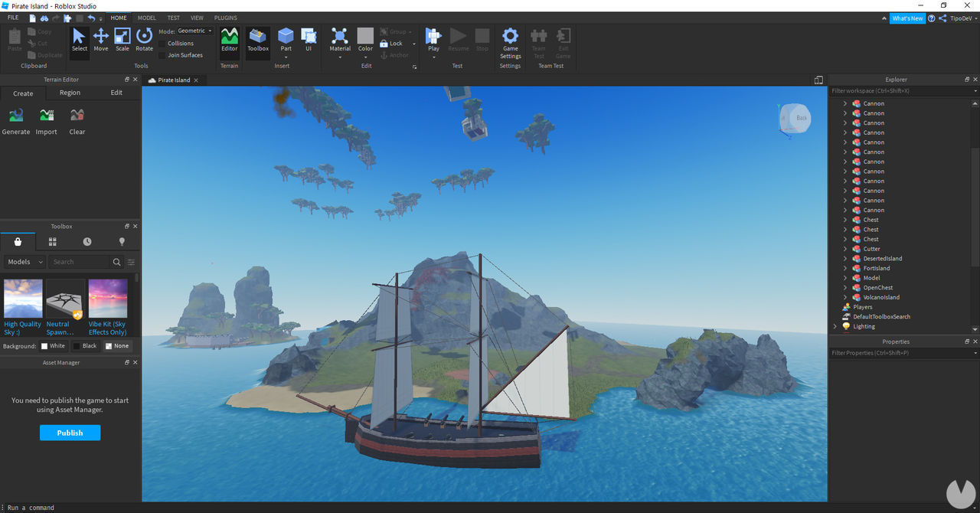Viewport: 980px width, 513px height.
Task: Enable the Collisions checkbox
Action: pos(162,44)
